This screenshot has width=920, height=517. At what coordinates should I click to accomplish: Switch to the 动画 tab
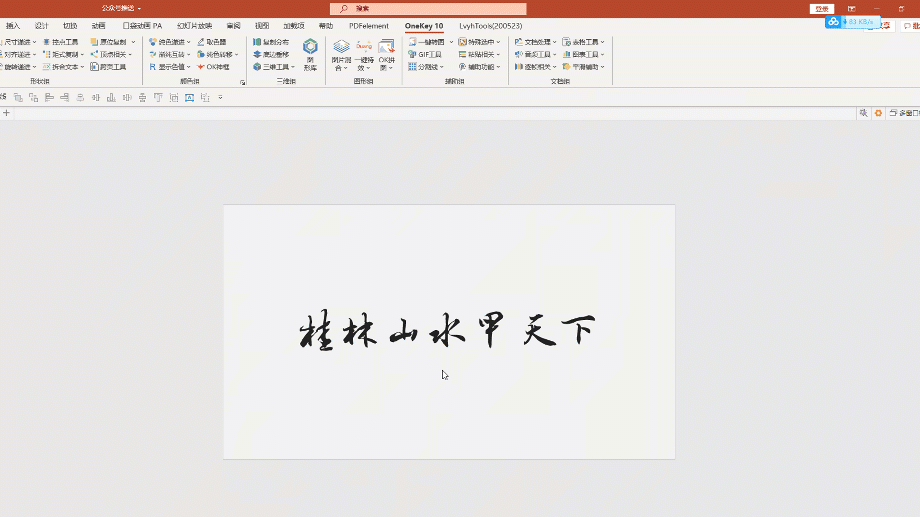pyautogui.click(x=99, y=26)
